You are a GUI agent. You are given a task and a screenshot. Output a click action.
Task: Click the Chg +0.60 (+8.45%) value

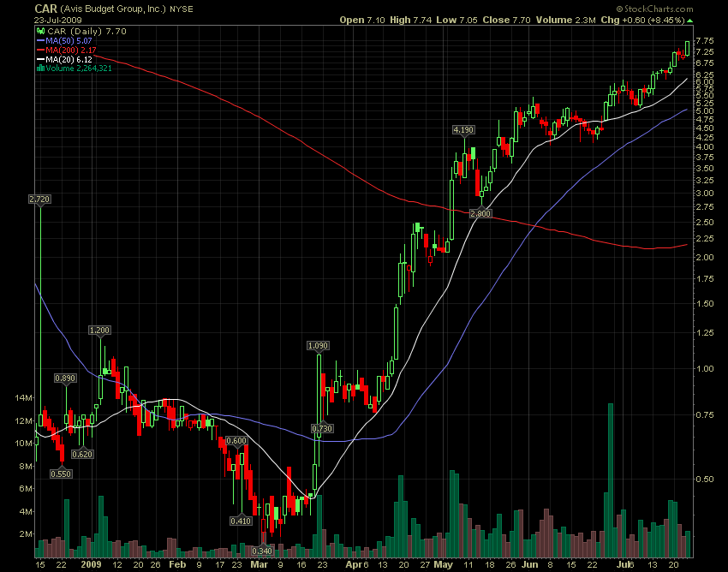coord(642,20)
